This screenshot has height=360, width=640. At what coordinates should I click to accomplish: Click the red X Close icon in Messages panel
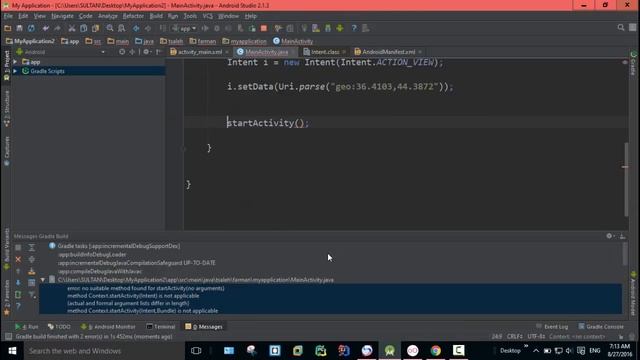(x=18, y=259)
